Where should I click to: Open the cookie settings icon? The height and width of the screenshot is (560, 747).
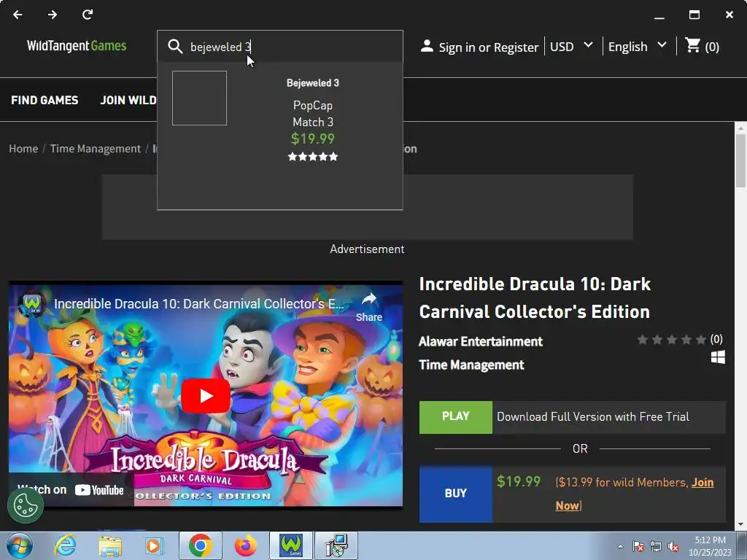(26, 506)
